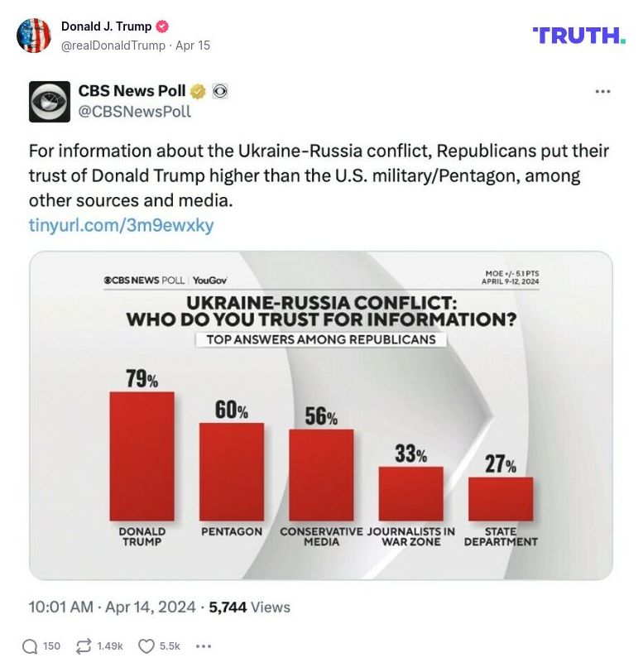Open the three-dot menu on the CBS post
The image size is (643, 672).
coord(602,92)
